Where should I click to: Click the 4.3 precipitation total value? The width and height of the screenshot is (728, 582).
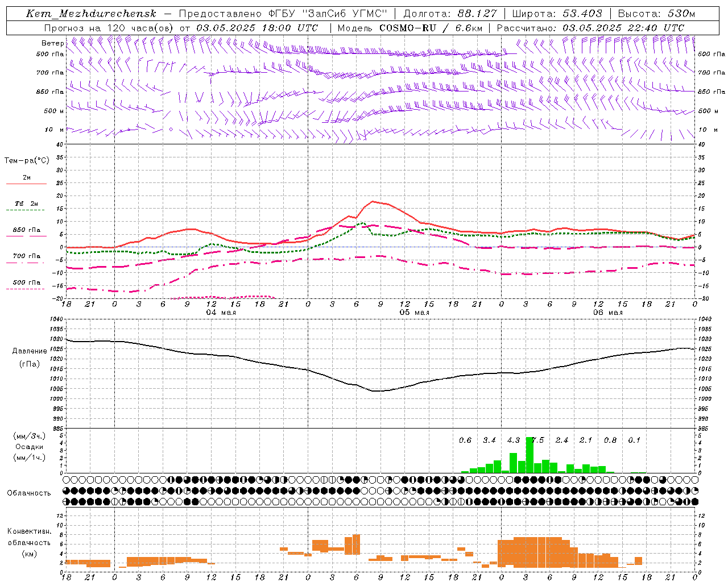(513, 440)
